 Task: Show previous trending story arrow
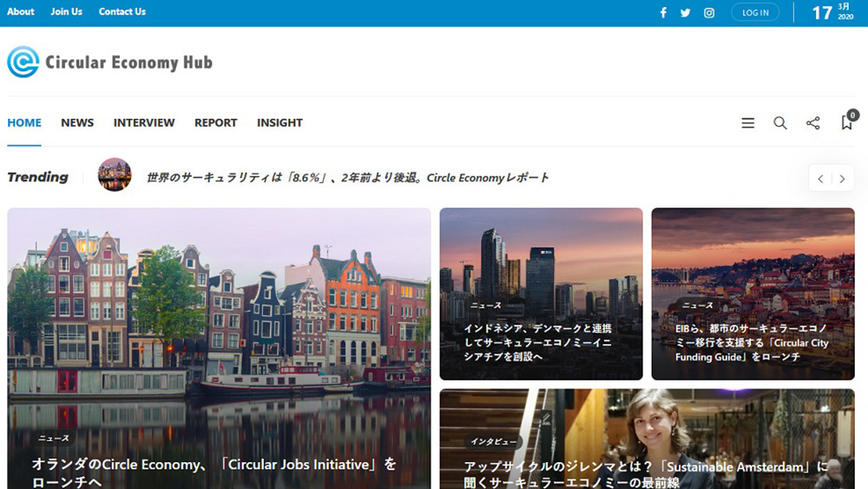tap(820, 179)
